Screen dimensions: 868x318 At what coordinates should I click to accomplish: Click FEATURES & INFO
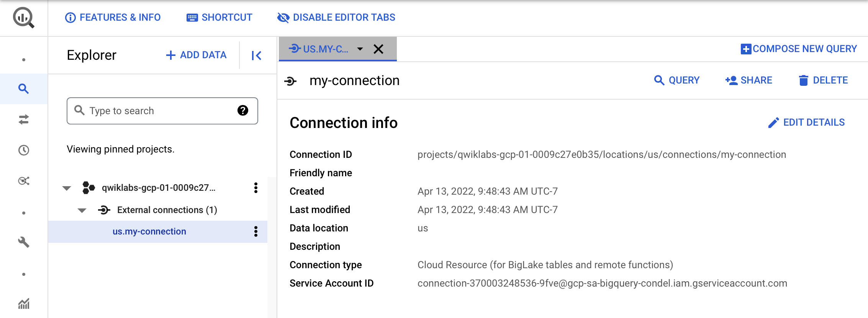113,18
